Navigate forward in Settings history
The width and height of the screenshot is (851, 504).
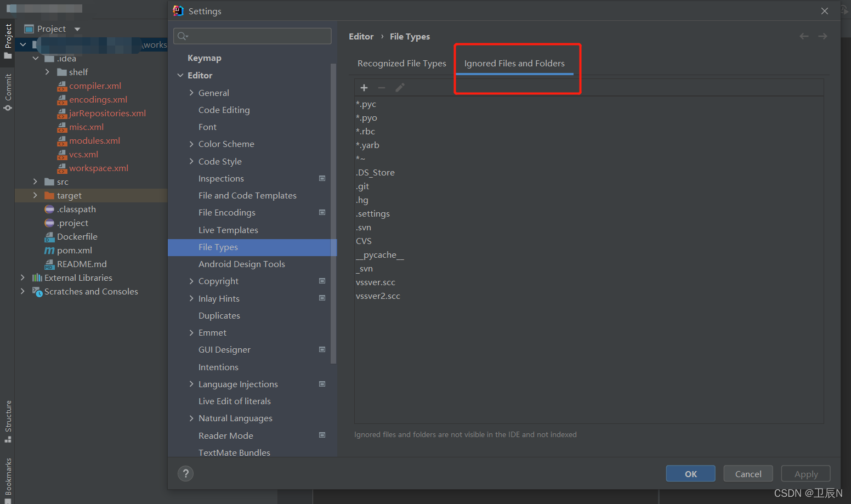[x=822, y=36]
